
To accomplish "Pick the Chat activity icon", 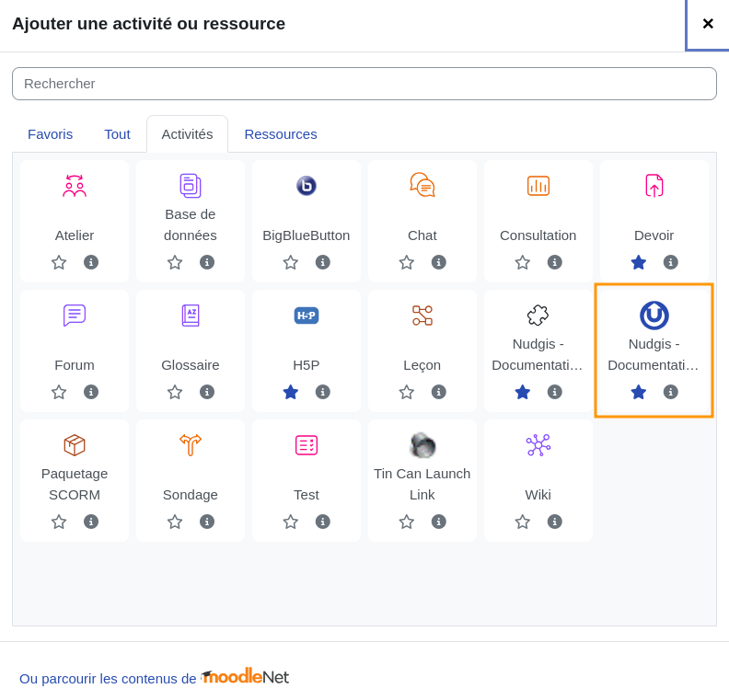I will pyautogui.click(x=422, y=185).
